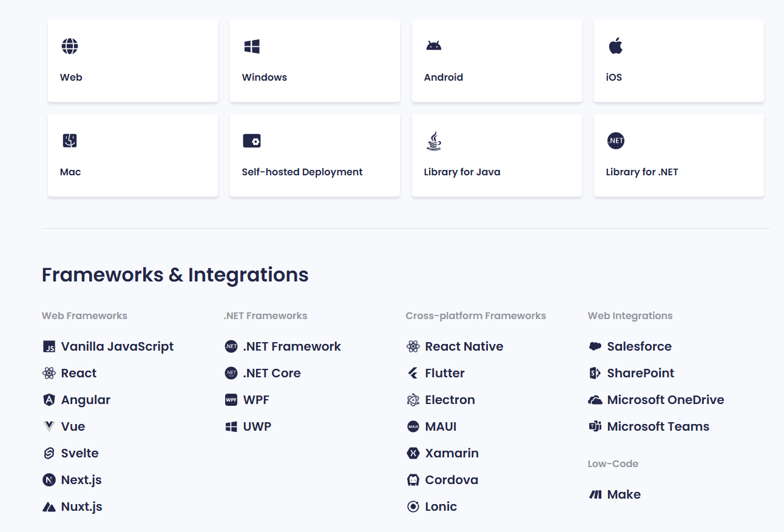Image resolution: width=784 pixels, height=532 pixels.
Task: Click the Ionic circle icon
Action: (x=413, y=507)
